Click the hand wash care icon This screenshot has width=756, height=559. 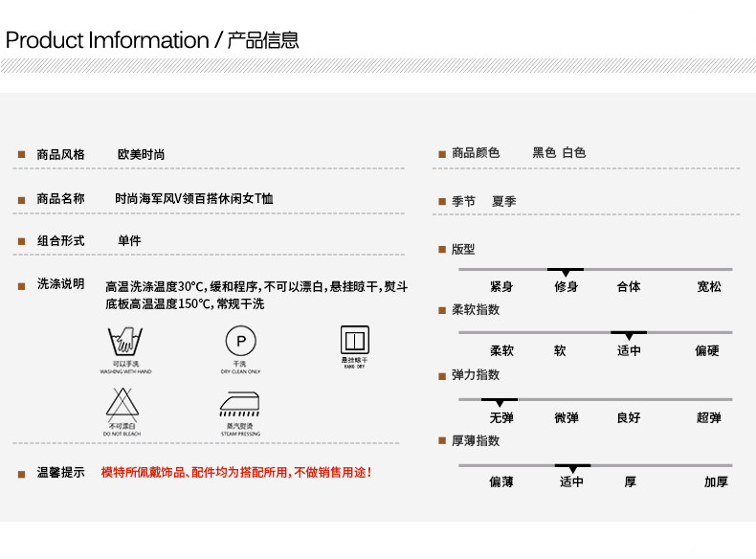[125, 342]
